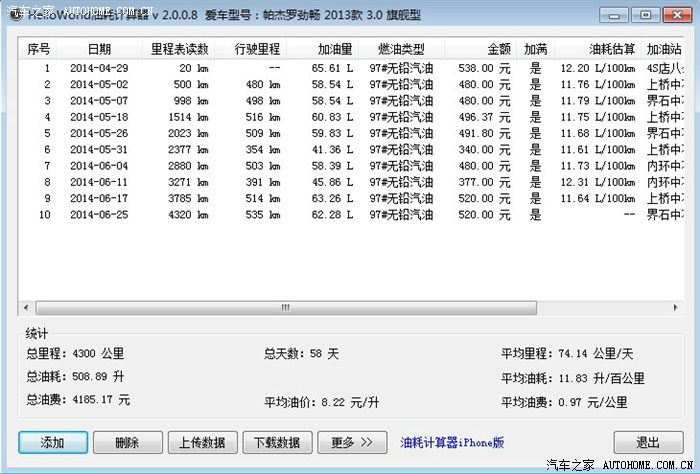Maximize the fuel calculator window

tap(646, 15)
